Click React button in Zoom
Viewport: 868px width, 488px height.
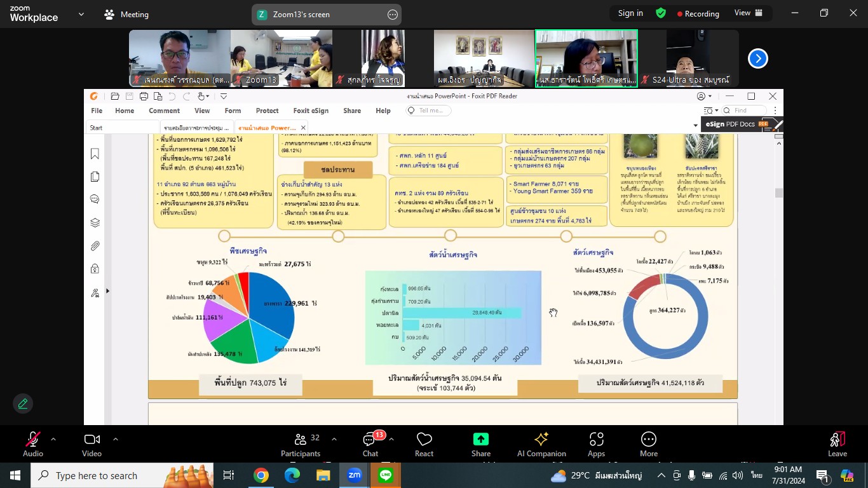click(424, 444)
